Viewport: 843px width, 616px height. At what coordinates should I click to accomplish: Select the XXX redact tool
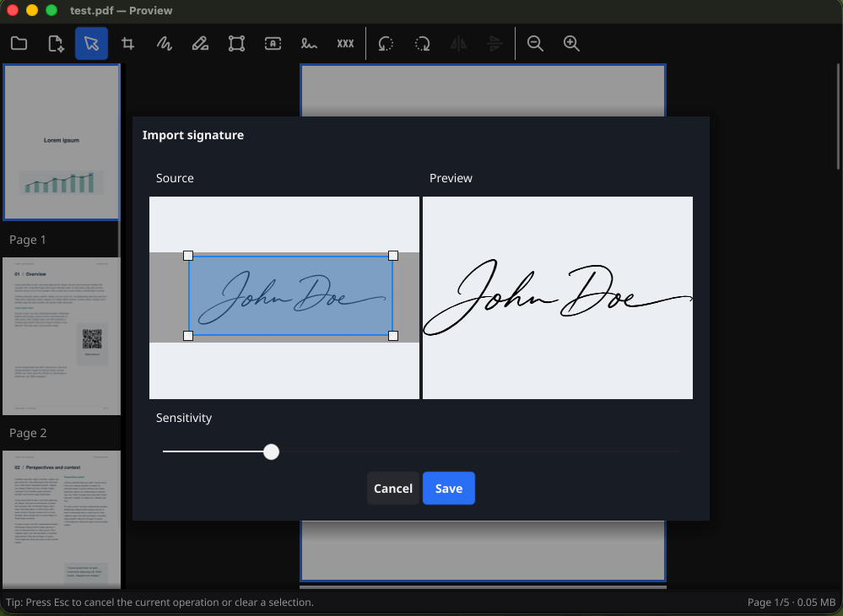(345, 44)
